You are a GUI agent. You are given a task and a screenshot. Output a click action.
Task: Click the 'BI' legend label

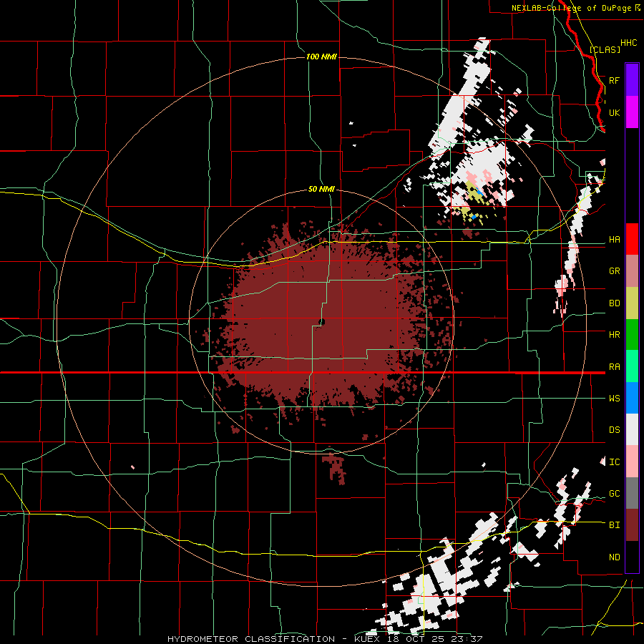[614, 525]
